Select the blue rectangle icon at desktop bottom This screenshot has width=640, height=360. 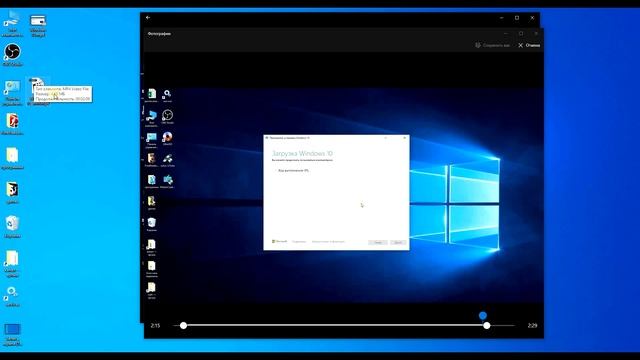tap(12, 335)
